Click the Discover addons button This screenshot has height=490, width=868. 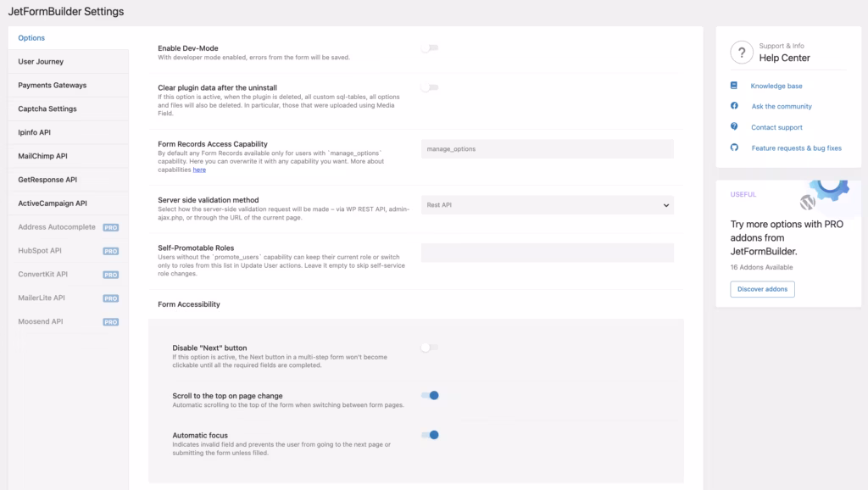click(x=762, y=289)
